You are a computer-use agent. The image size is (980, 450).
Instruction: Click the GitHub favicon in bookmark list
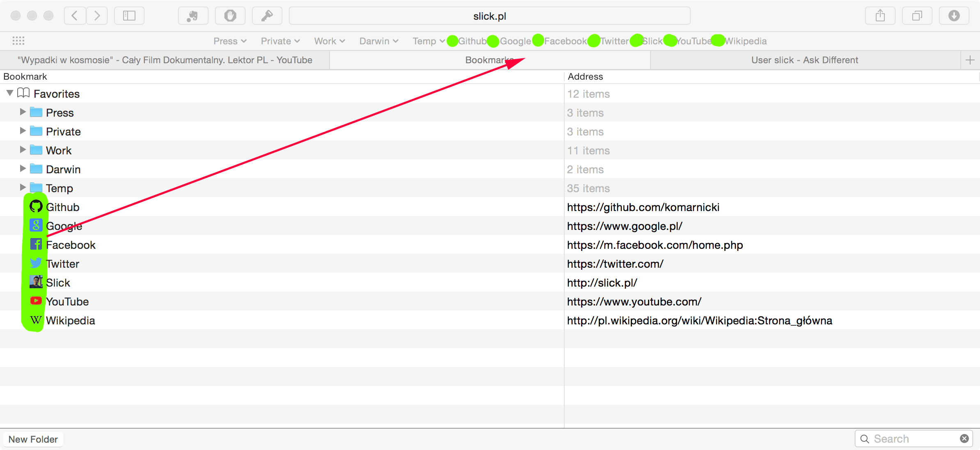[36, 207]
